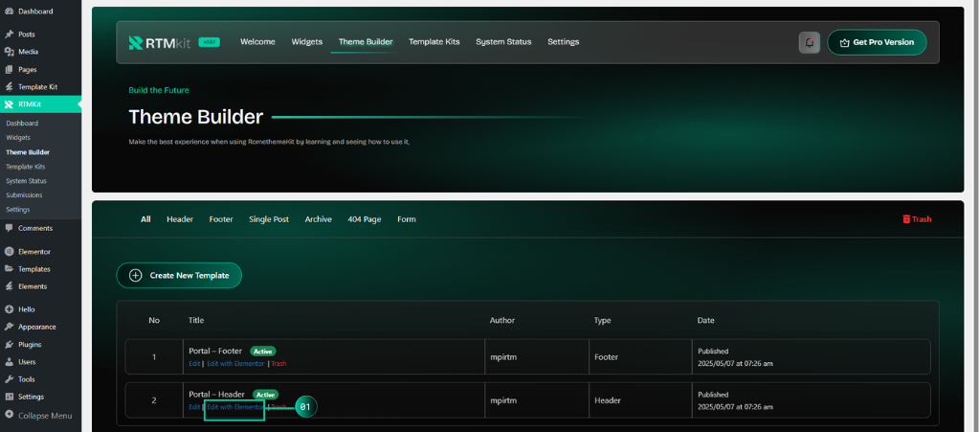Screen dimensions: 980x432
Task: Click the Plugins plug icon
Action: [10, 345]
